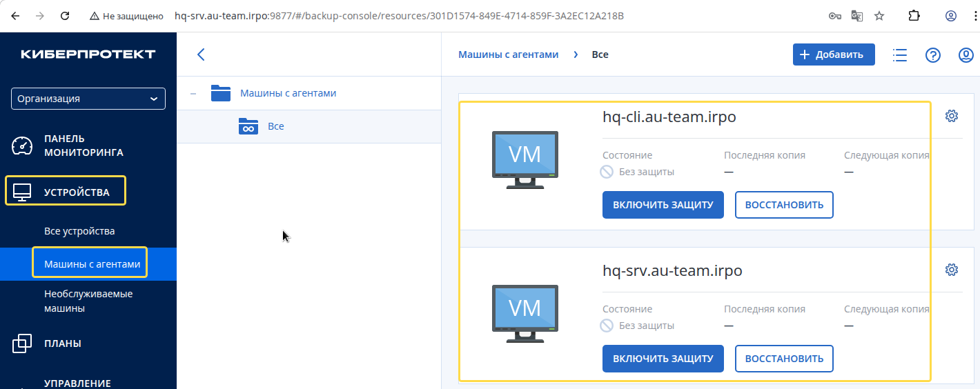Click 'Включить защиту' for hq-srv.au-team.irpo
The height and width of the screenshot is (389, 980).
click(663, 359)
